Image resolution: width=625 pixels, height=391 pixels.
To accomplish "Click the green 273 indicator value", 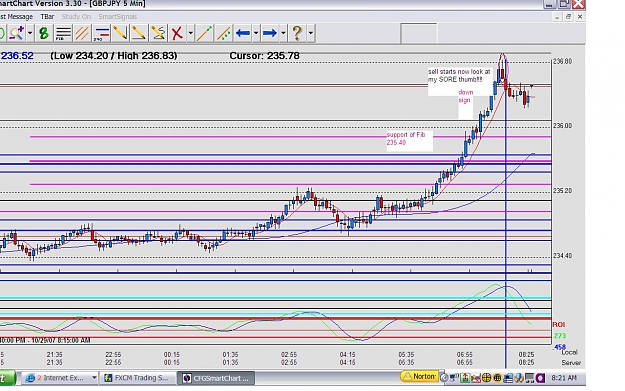I will coord(560,336).
